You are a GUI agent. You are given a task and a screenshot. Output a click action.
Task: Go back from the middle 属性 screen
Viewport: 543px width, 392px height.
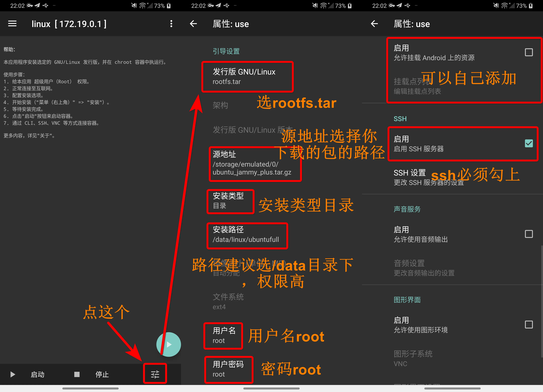coord(193,24)
